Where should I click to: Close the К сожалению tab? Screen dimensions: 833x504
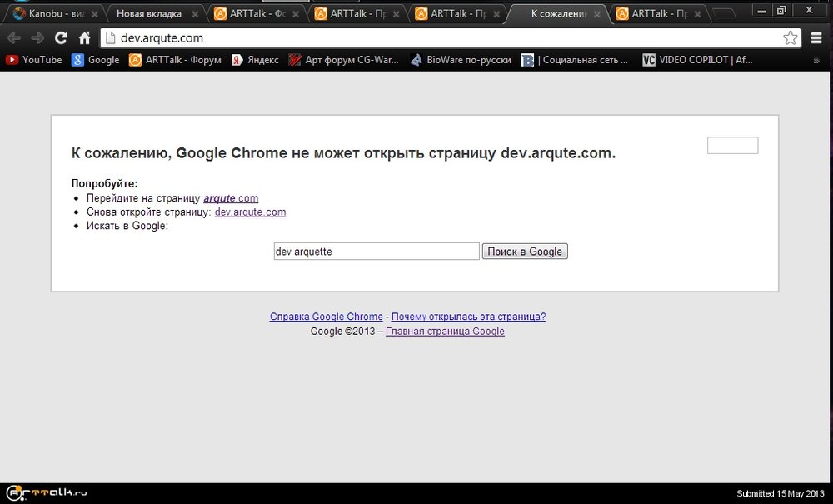(x=597, y=14)
